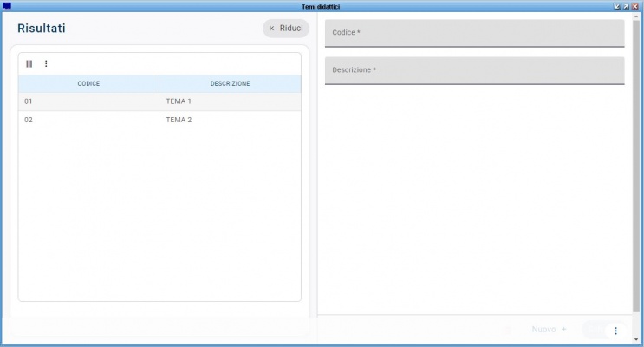Open the three-dot menu in the table toolbar
Viewport: 644px width, 347px height.
46,63
